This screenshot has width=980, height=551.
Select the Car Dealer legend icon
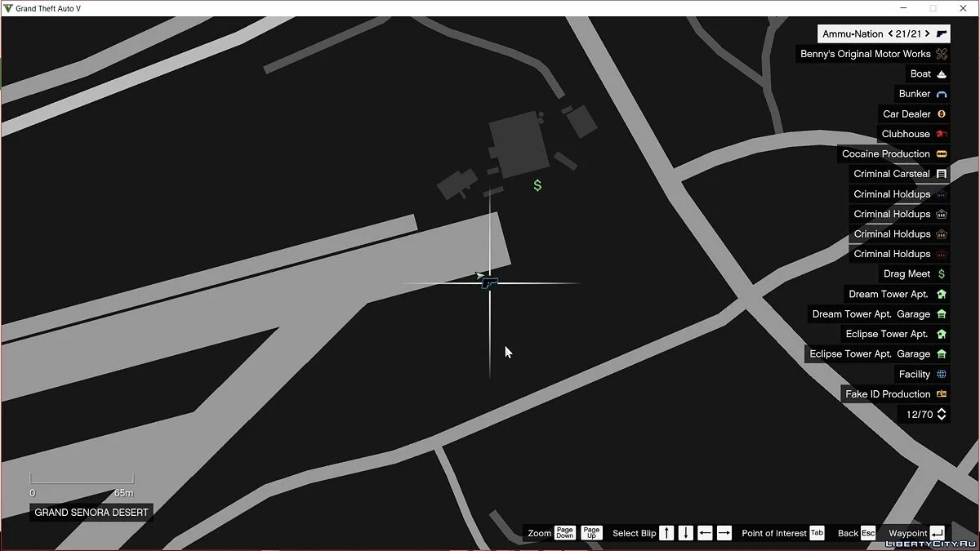click(942, 114)
